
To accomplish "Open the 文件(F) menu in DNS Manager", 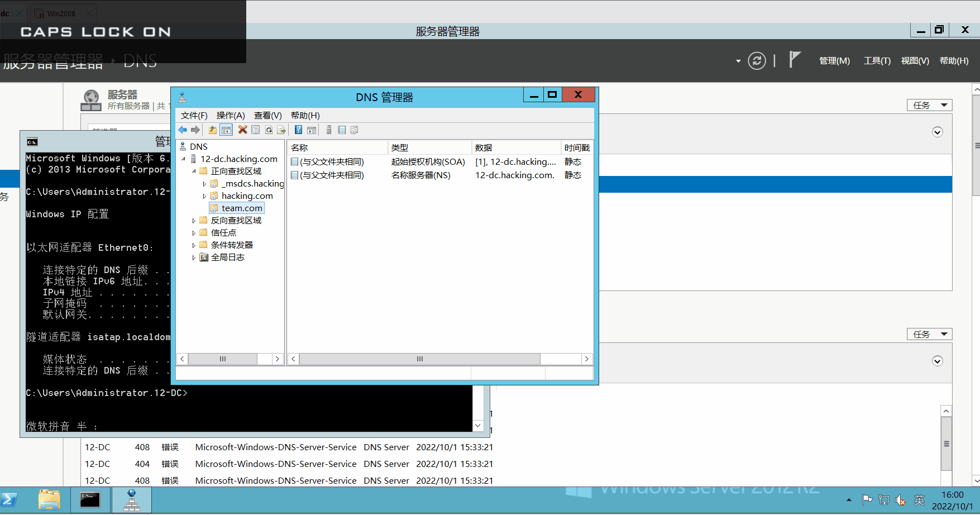I will tap(194, 115).
